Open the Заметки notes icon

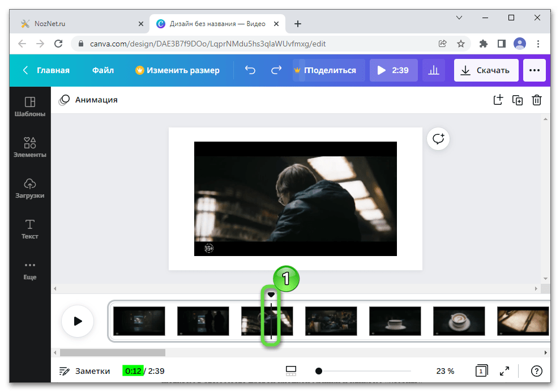(x=65, y=371)
